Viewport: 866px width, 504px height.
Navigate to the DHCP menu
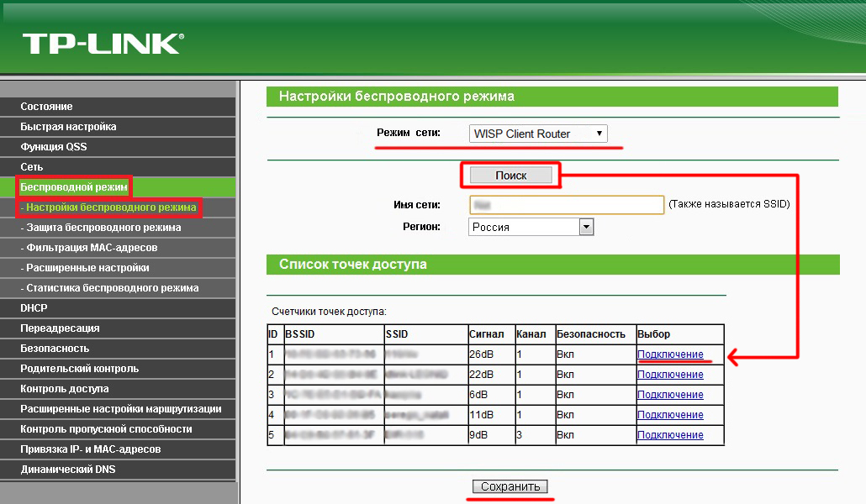point(34,308)
